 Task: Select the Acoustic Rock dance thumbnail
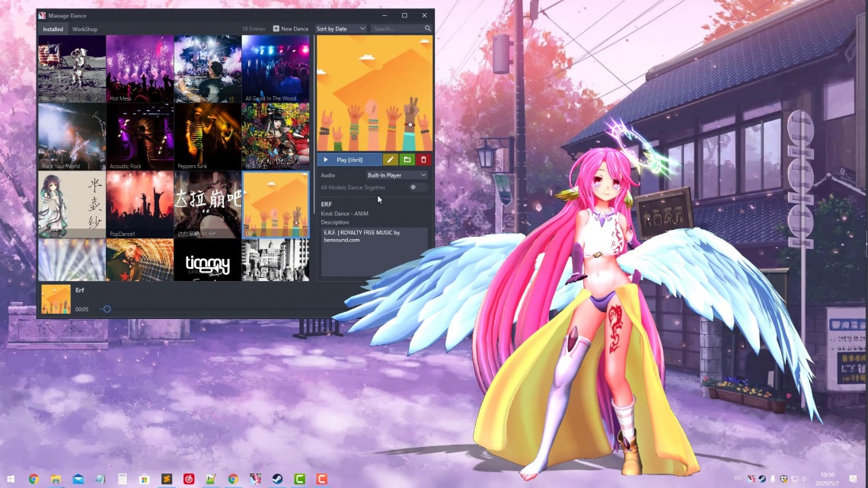(x=139, y=137)
